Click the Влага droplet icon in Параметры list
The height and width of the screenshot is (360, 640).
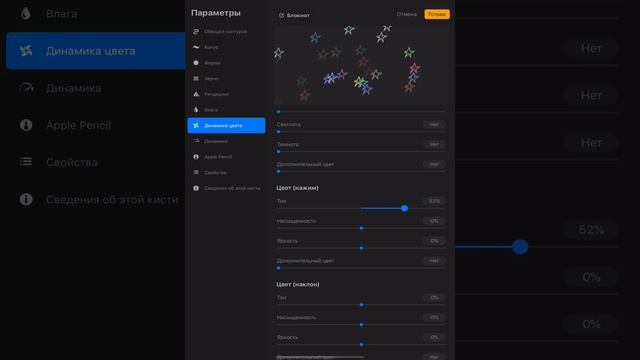(x=196, y=110)
